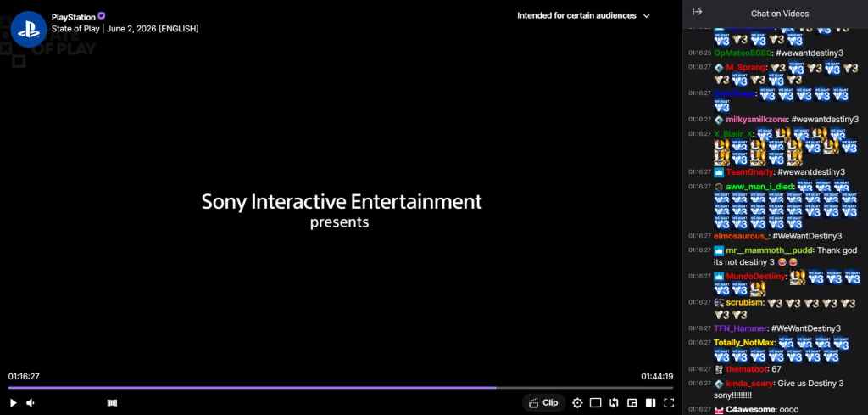Seek along the purple video progress bar

click(341, 387)
